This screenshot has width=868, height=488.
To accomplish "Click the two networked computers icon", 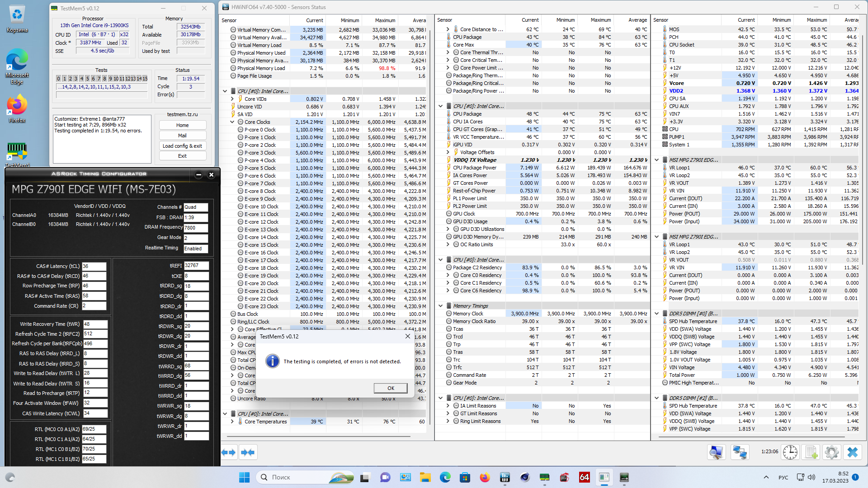I will pyautogui.click(x=740, y=452).
